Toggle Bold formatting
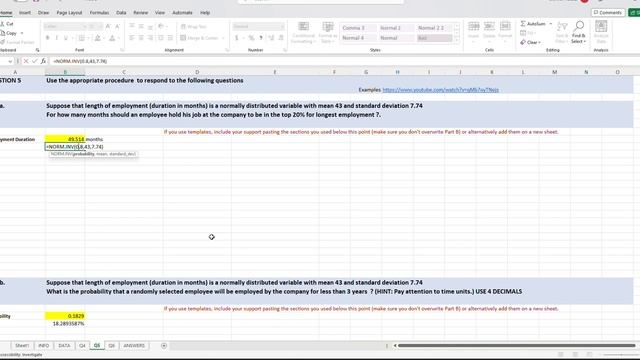This screenshot has width=640, height=360. (48, 38)
